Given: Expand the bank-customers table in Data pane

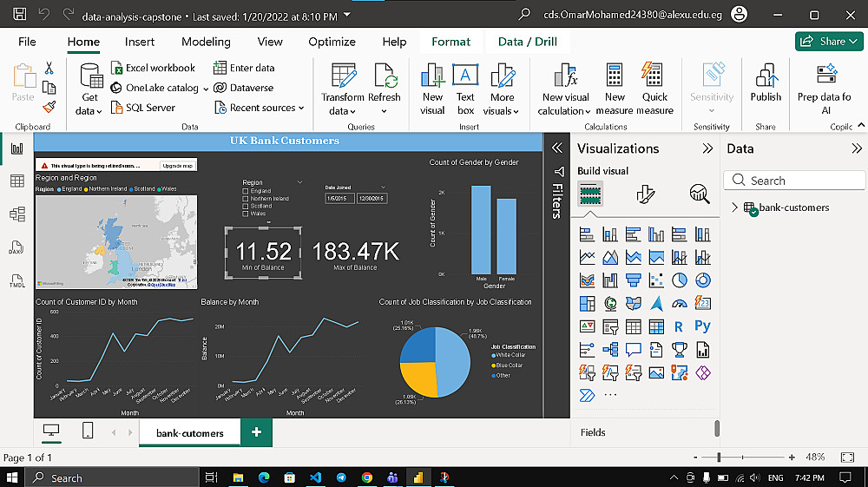Looking at the screenshot, I should pos(734,207).
